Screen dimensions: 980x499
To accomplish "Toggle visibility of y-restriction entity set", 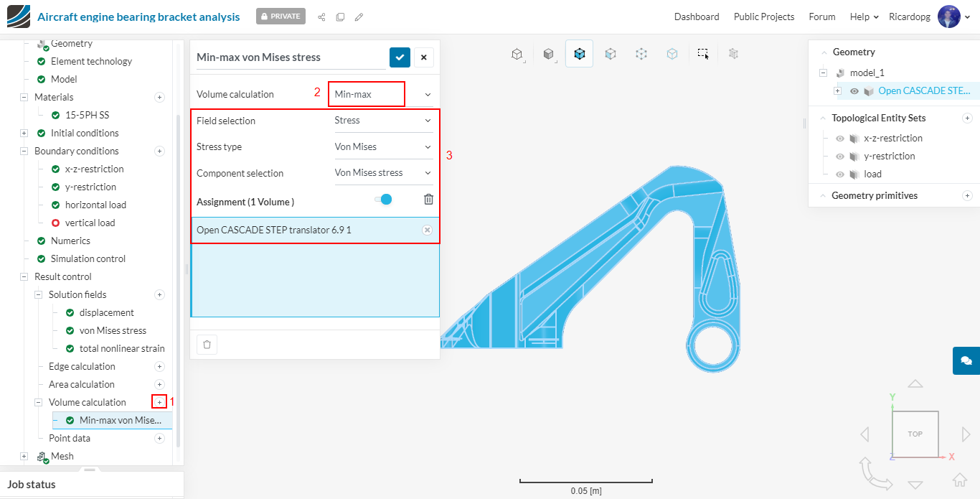I will point(839,156).
